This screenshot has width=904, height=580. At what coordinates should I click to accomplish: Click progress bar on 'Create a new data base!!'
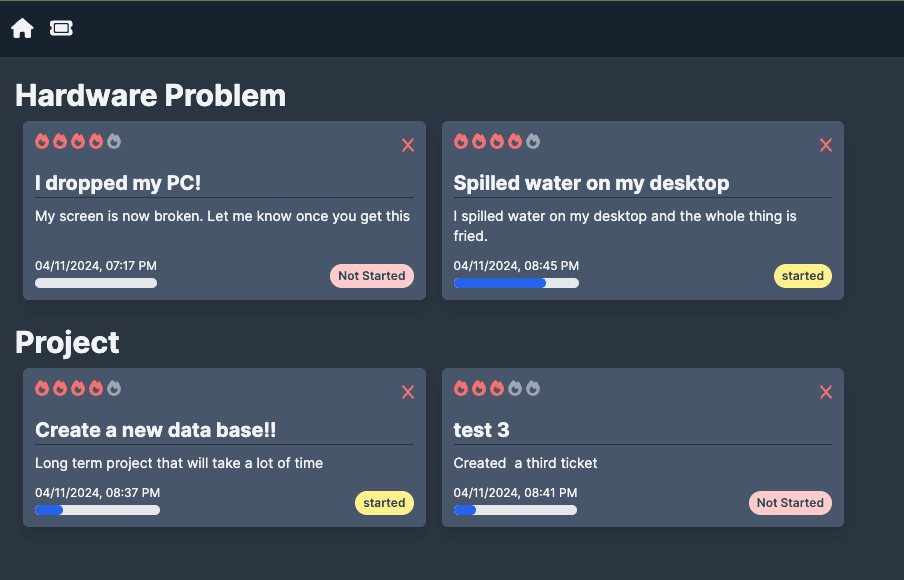point(97,510)
